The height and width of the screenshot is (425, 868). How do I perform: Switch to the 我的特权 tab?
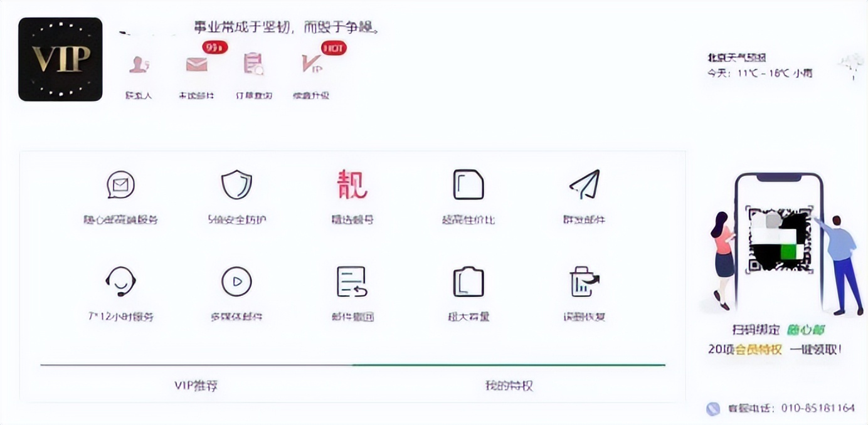[509, 385]
